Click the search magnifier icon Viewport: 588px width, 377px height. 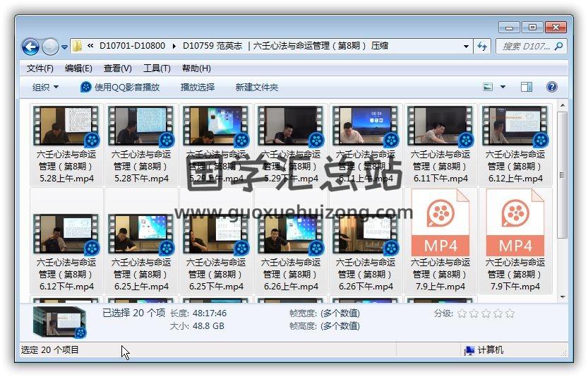point(558,47)
